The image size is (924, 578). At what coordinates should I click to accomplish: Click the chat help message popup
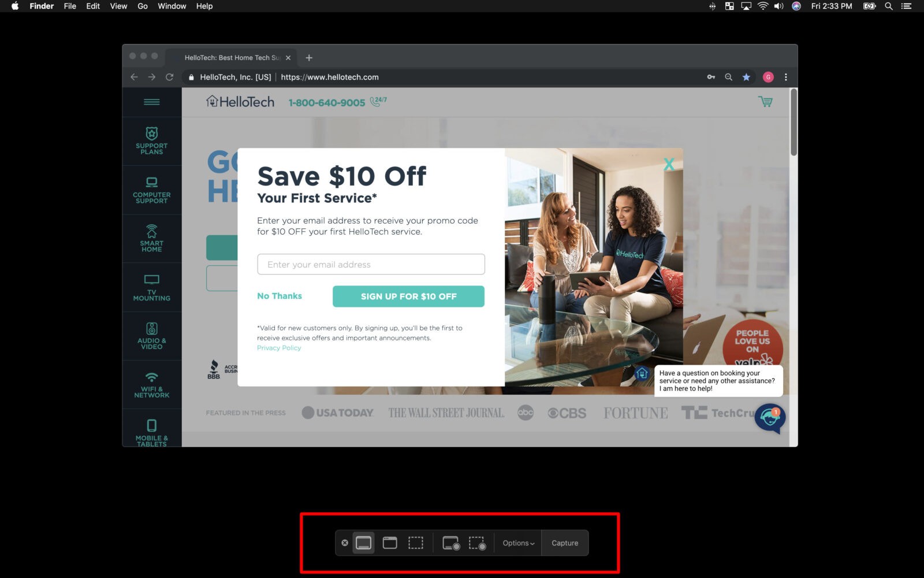click(718, 381)
